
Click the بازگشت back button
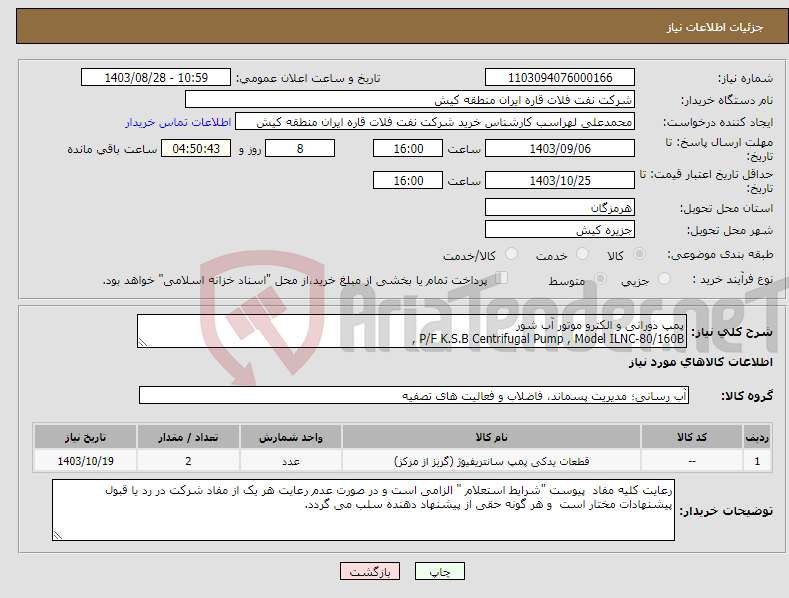tap(370, 571)
